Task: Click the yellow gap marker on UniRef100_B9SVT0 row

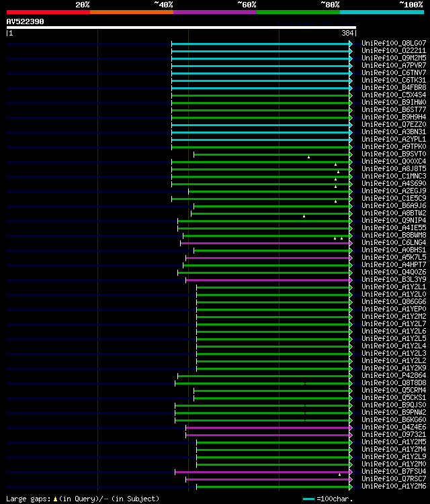Action: (x=308, y=157)
